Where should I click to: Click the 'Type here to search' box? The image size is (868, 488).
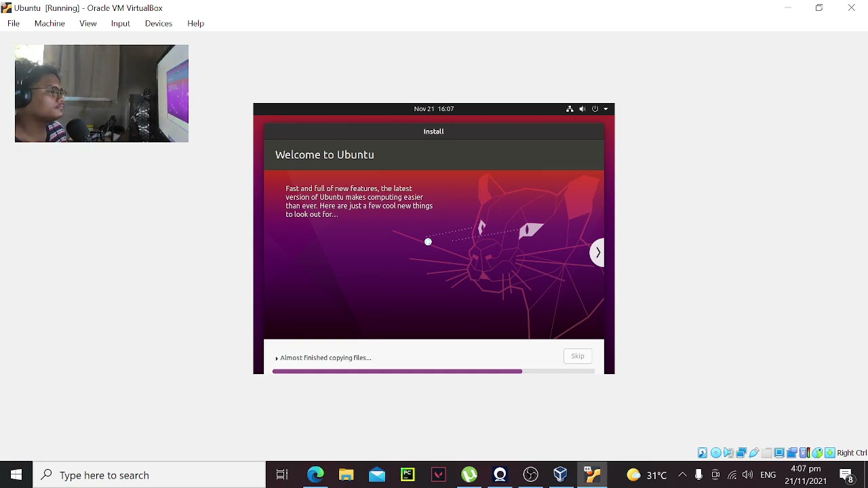[x=149, y=475]
